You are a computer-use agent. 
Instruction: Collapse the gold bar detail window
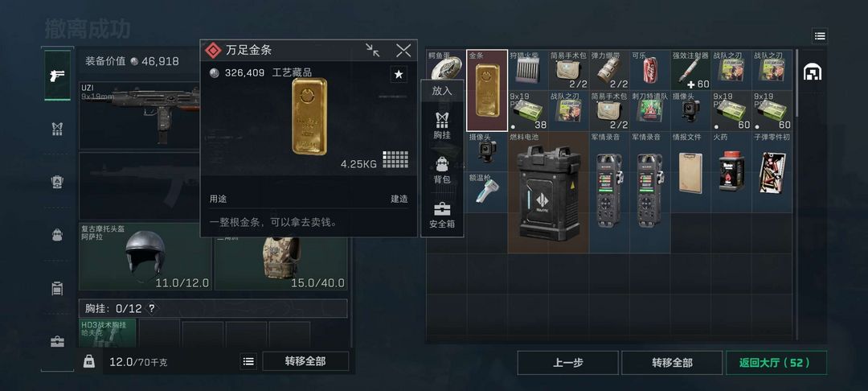click(373, 51)
